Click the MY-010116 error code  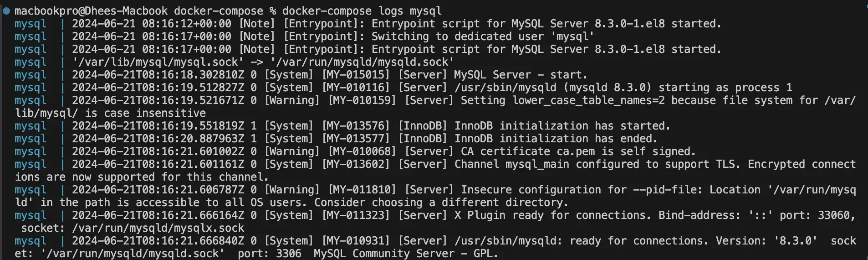click(x=356, y=87)
